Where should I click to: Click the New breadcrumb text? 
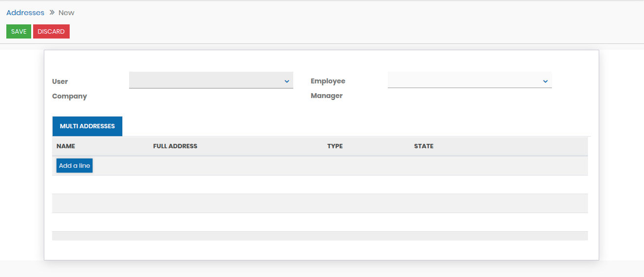pyautogui.click(x=66, y=13)
